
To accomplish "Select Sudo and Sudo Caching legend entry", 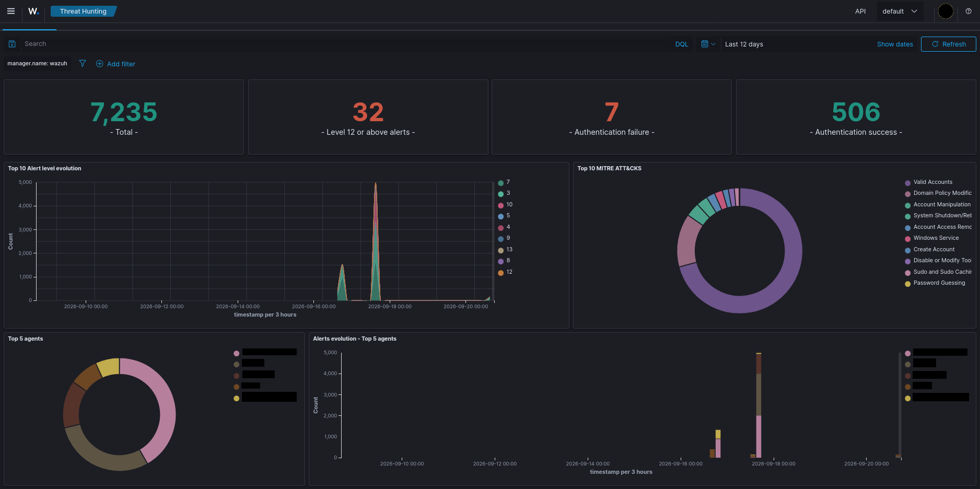I will 938,272.
